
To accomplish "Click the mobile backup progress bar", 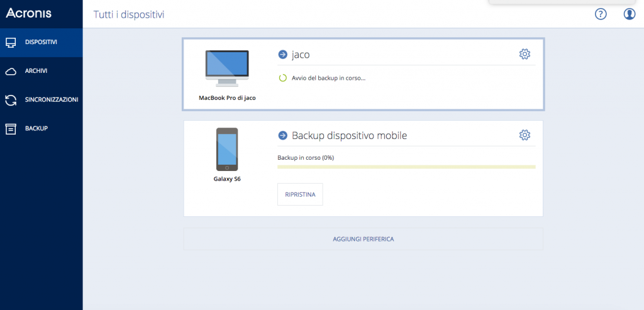I will 406,167.
